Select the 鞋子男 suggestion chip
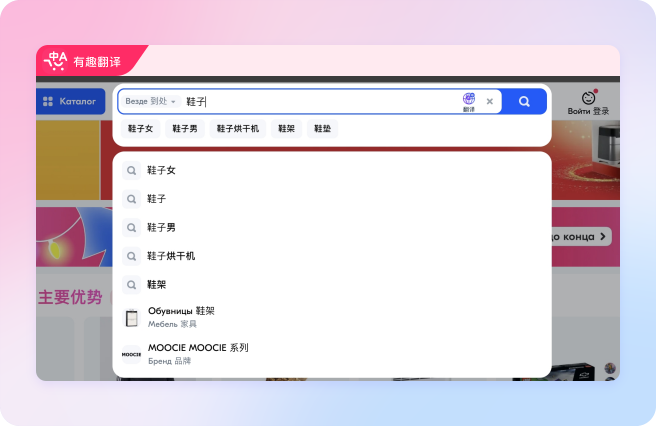 [x=185, y=128]
